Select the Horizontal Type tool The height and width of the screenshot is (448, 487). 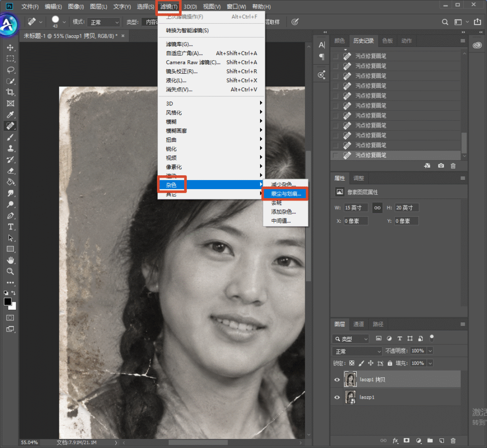10,227
